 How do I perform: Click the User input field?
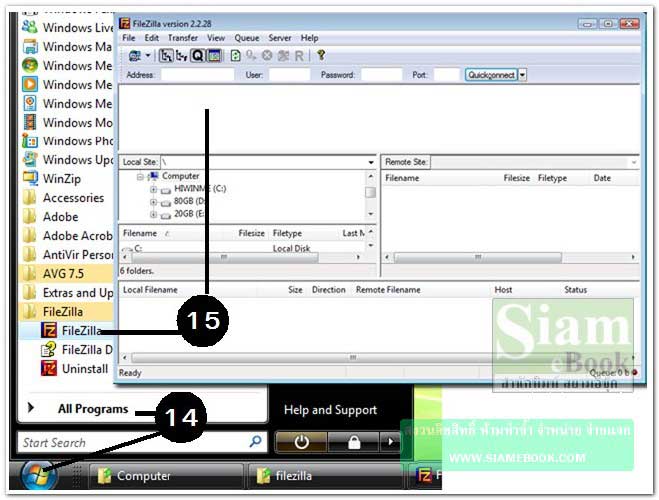(x=289, y=75)
